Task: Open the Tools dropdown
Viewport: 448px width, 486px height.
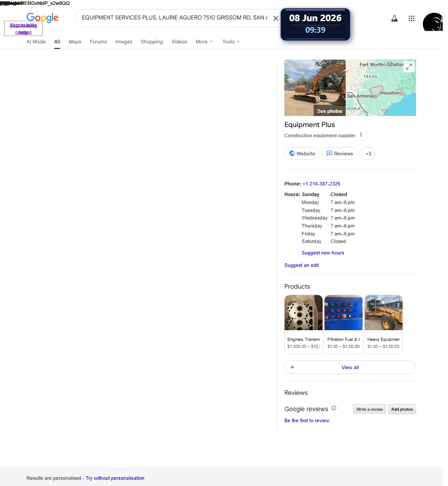Action: tap(231, 42)
